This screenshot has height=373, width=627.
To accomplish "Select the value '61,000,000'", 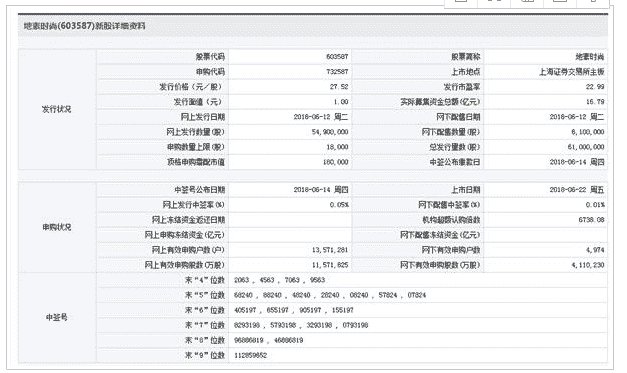I will tap(586, 147).
